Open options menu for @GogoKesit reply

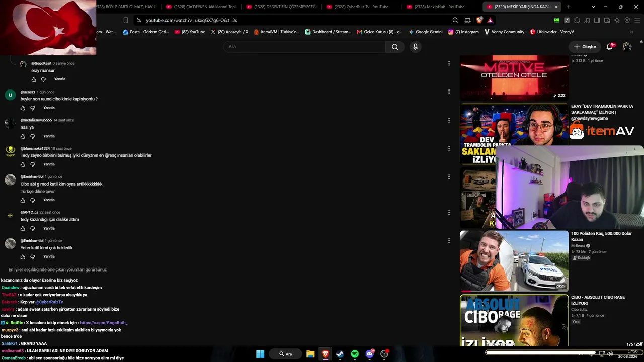pyautogui.click(x=449, y=63)
